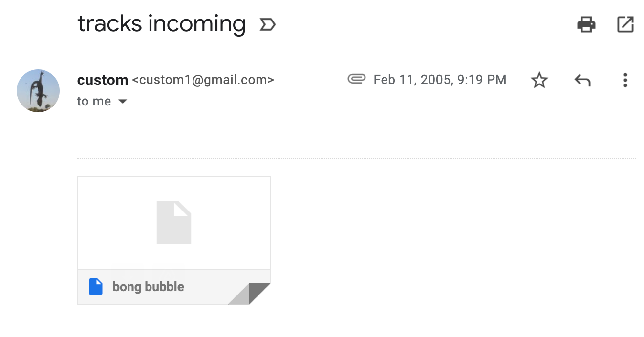Image resolution: width=644 pixels, height=337 pixels.
Task: Click the paperclip attachment indicator
Action: (x=357, y=79)
